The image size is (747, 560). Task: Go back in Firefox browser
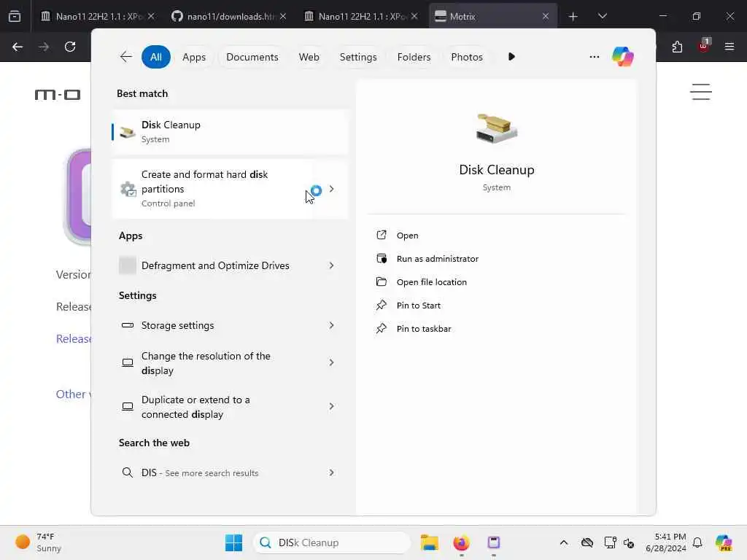click(x=18, y=47)
